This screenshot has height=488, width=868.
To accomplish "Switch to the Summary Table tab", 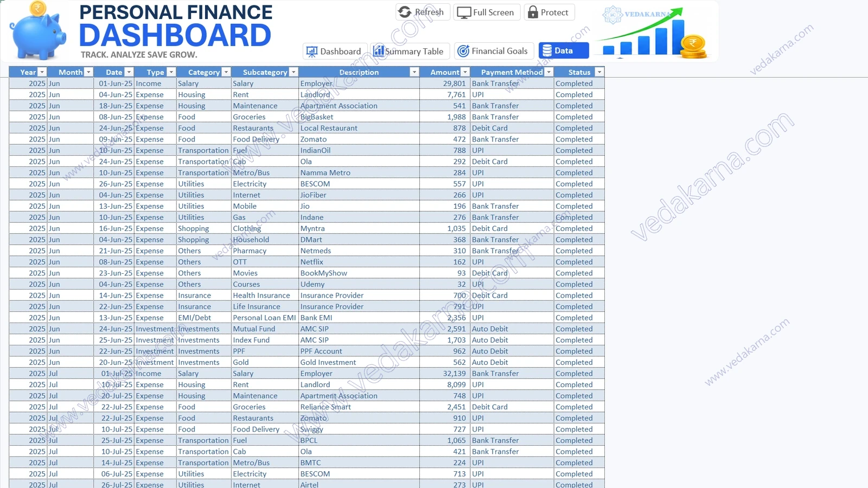I will point(410,51).
